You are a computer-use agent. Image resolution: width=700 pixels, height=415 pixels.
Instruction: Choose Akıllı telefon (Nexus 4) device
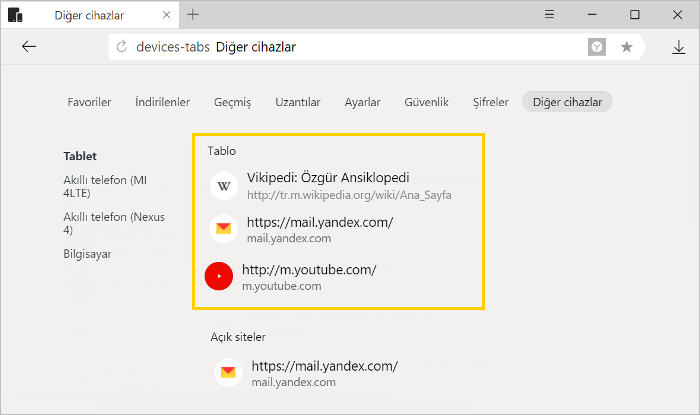pyautogui.click(x=114, y=224)
